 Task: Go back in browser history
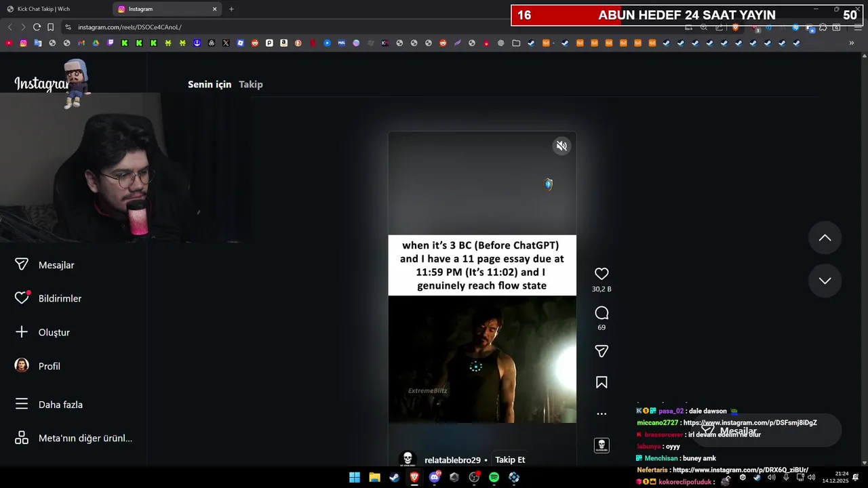click(x=9, y=27)
